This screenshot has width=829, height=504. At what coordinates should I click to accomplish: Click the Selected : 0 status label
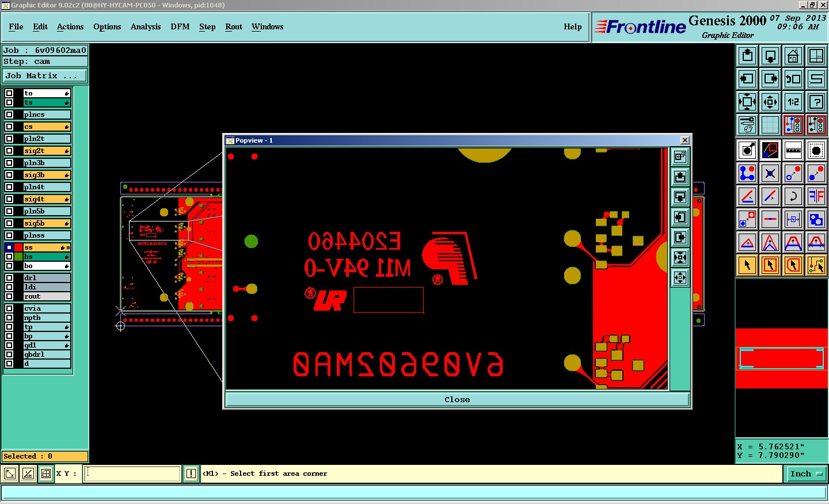45,456
